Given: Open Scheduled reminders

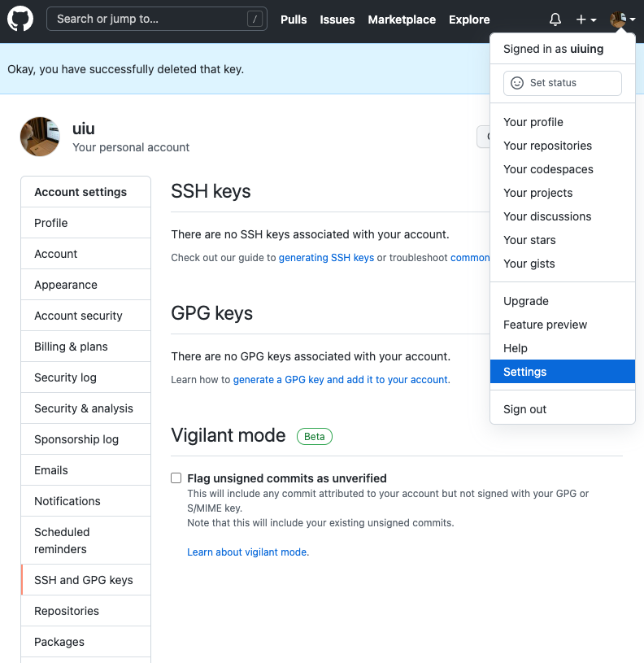Looking at the screenshot, I should point(85,540).
